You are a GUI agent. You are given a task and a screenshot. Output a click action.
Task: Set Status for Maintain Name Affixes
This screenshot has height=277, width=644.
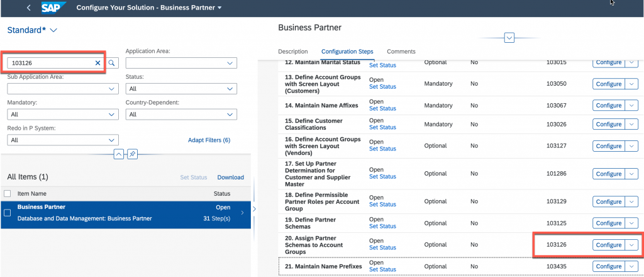click(382, 108)
